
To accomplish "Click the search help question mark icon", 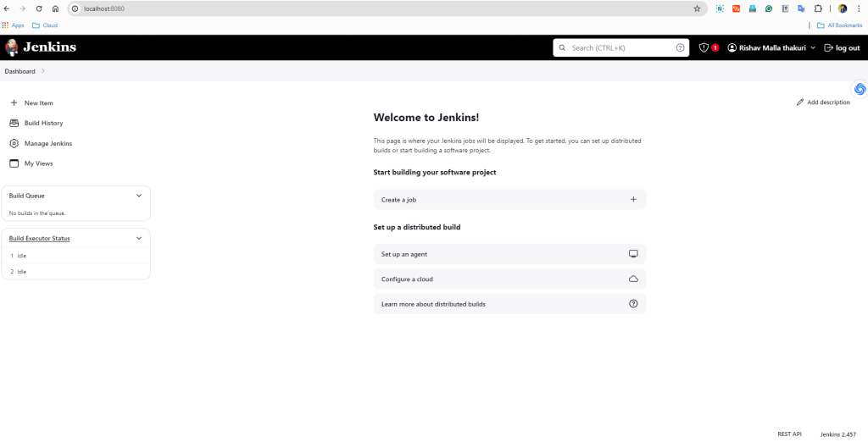I will click(681, 47).
